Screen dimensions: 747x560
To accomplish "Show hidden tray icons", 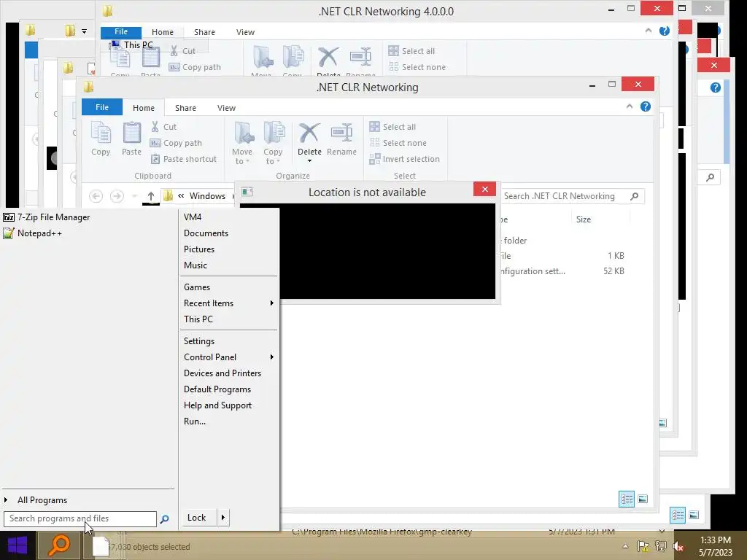I will 625,546.
